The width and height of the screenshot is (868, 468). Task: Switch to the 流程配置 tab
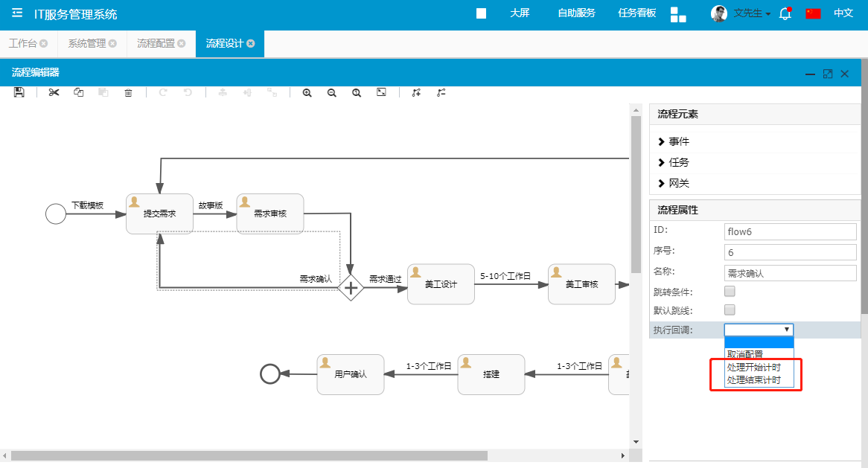tap(156, 43)
